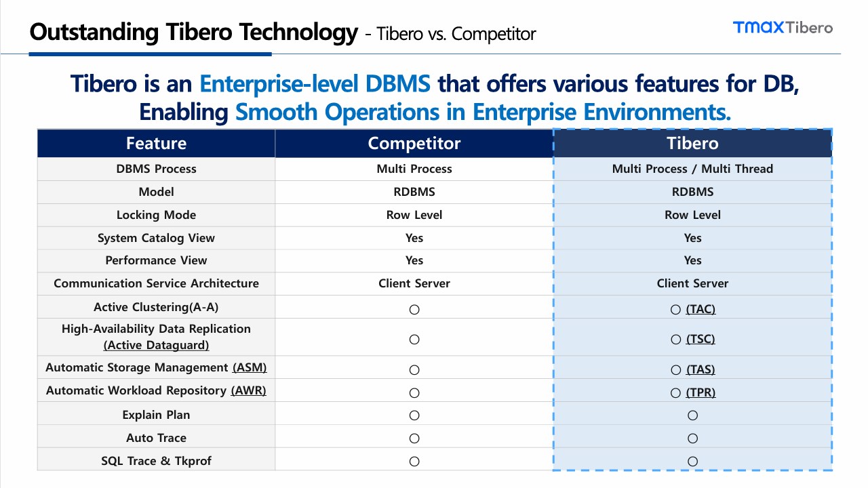
Task: Click Competitor circle mark for AWR row
Action: click(414, 392)
